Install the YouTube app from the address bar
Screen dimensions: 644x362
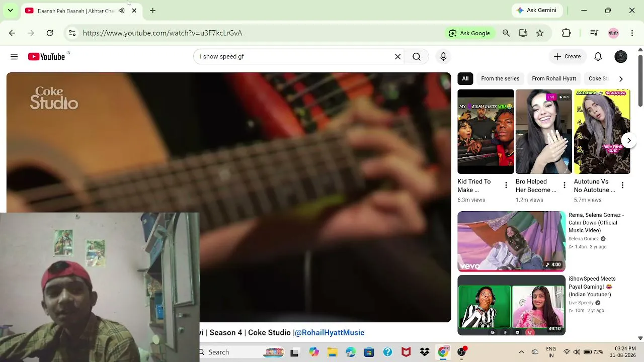[x=523, y=33]
